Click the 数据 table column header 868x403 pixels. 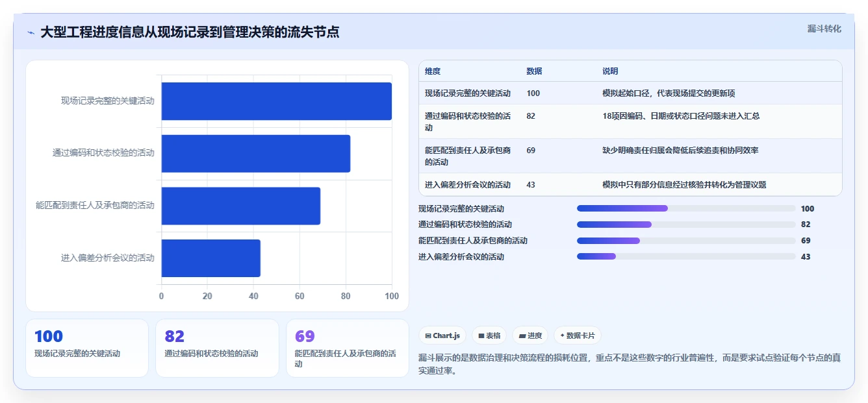[534, 71]
